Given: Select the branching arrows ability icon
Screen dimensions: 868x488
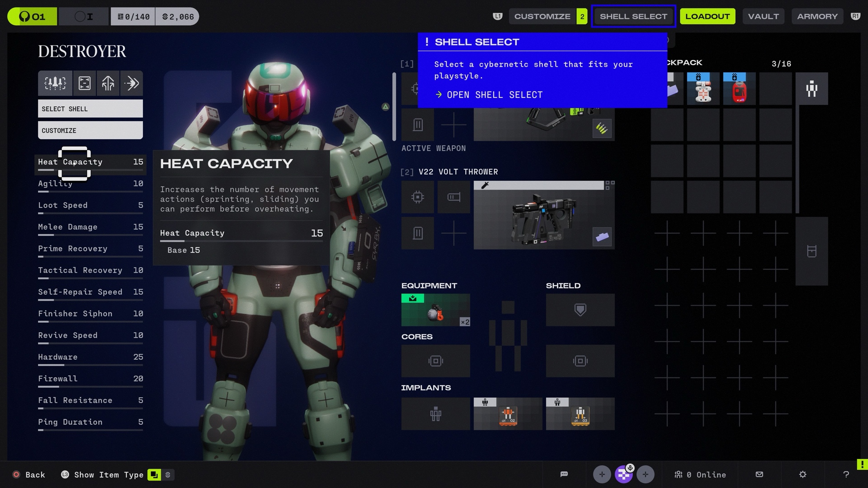Looking at the screenshot, I should tap(108, 83).
